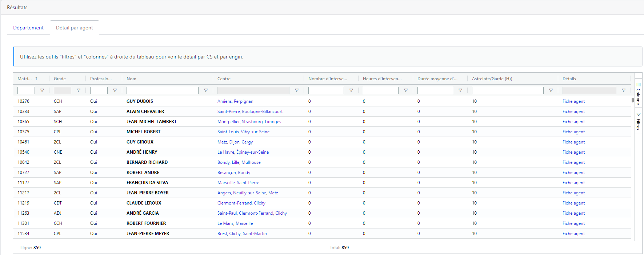Click the Détails column filter funnel
Screen dimensions: 644x255
click(x=624, y=90)
